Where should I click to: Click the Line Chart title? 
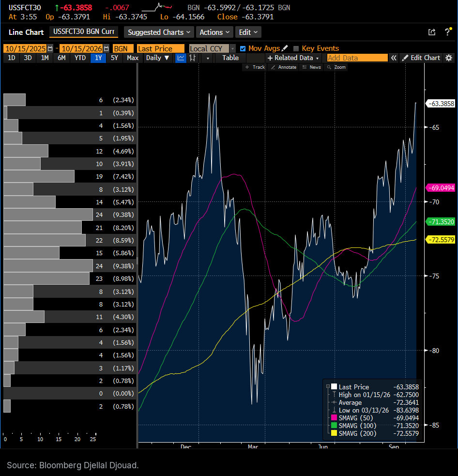tap(26, 32)
